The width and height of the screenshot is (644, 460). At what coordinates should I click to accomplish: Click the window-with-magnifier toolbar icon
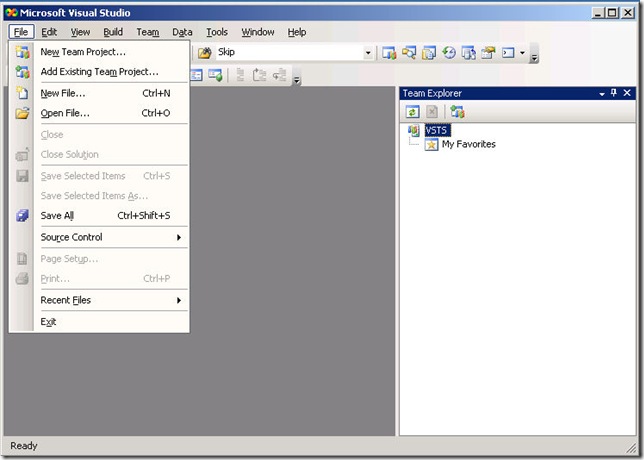pos(409,53)
